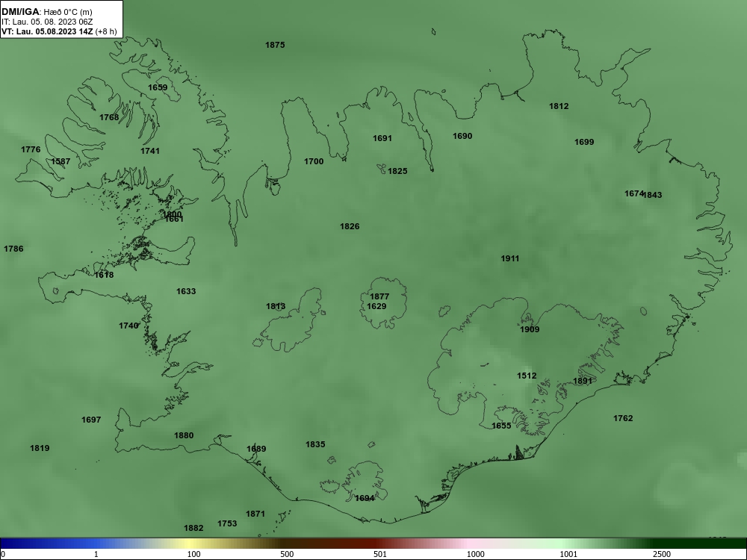
Task: Select the 1690 height label
Action: (462, 136)
